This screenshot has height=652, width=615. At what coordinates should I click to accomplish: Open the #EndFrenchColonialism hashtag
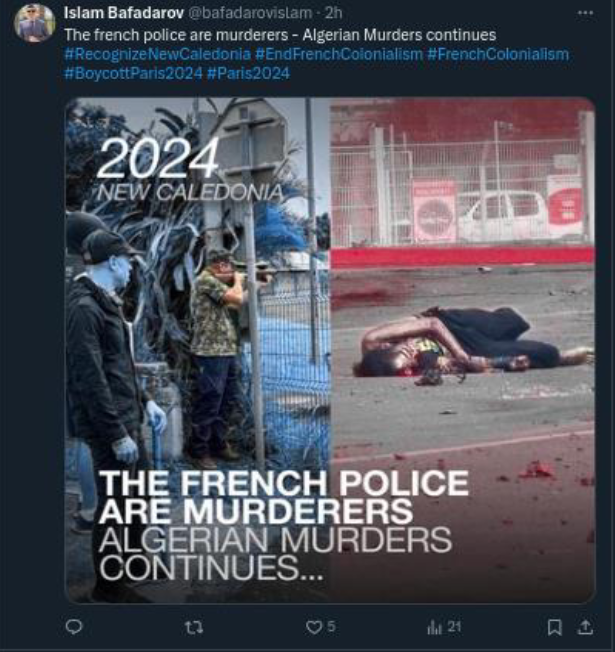tap(339, 54)
